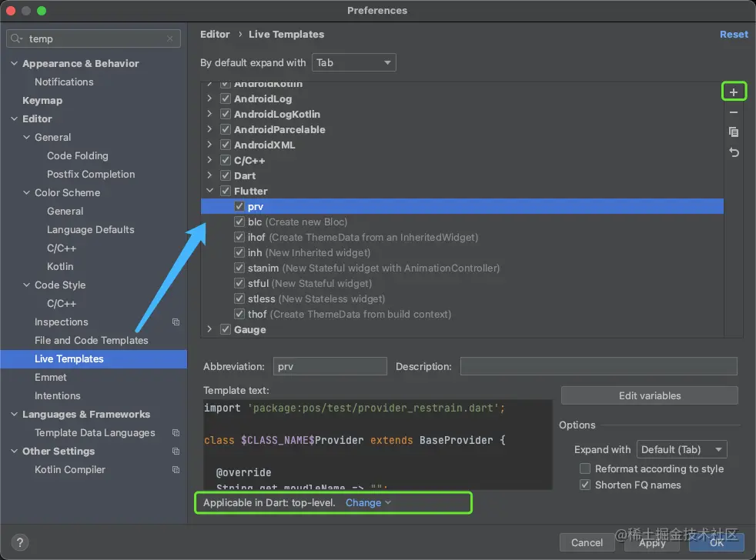Viewport: 756px width, 560px height.
Task: Click project-level icon beside Kotlin Compiler
Action: click(176, 469)
